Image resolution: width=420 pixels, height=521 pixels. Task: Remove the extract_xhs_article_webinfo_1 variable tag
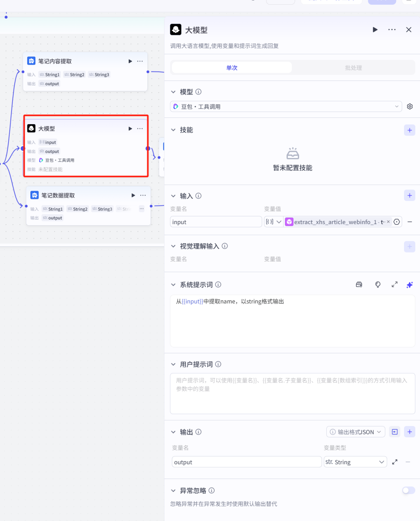(x=388, y=222)
